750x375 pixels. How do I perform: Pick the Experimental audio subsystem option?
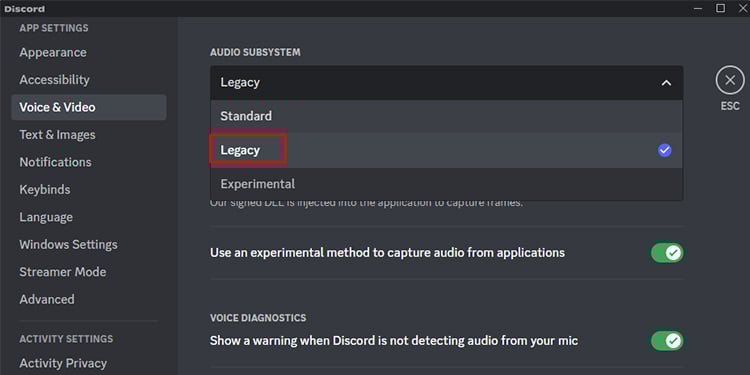(x=446, y=184)
